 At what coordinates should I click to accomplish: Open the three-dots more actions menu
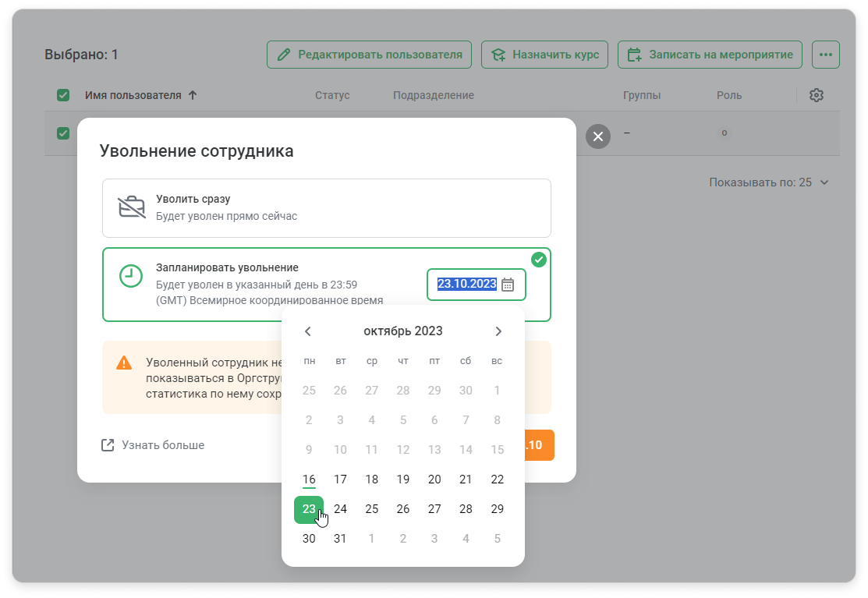coord(826,55)
